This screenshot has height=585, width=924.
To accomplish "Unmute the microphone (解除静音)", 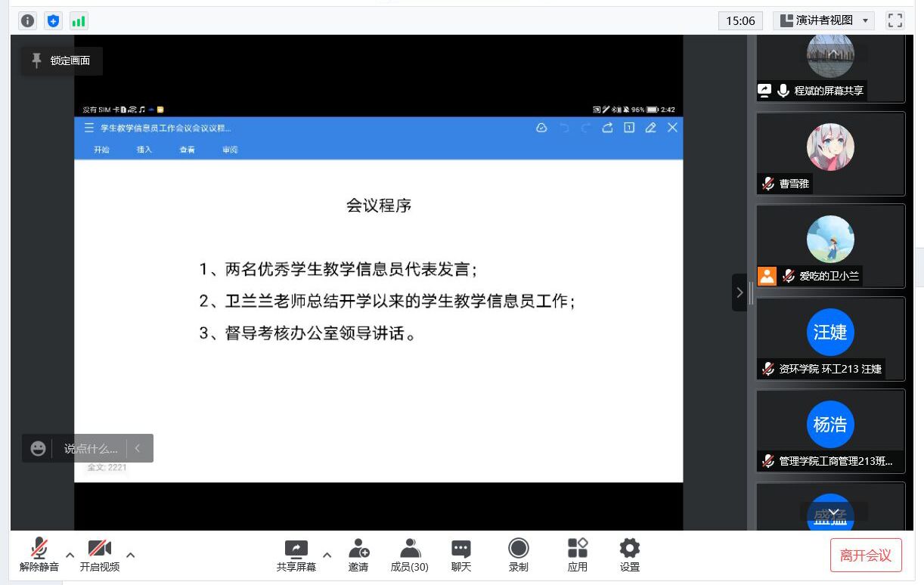I will pyautogui.click(x=39, y=556).
